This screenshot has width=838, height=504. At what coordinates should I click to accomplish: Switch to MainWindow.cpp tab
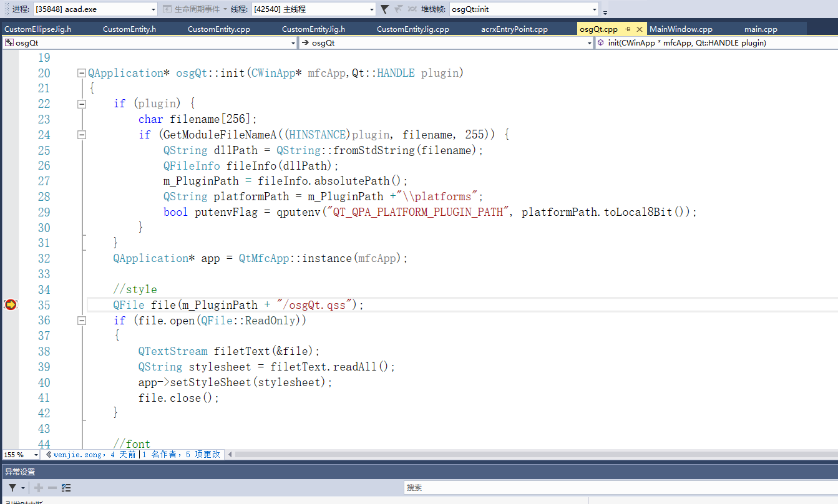(x=681, y=29)
